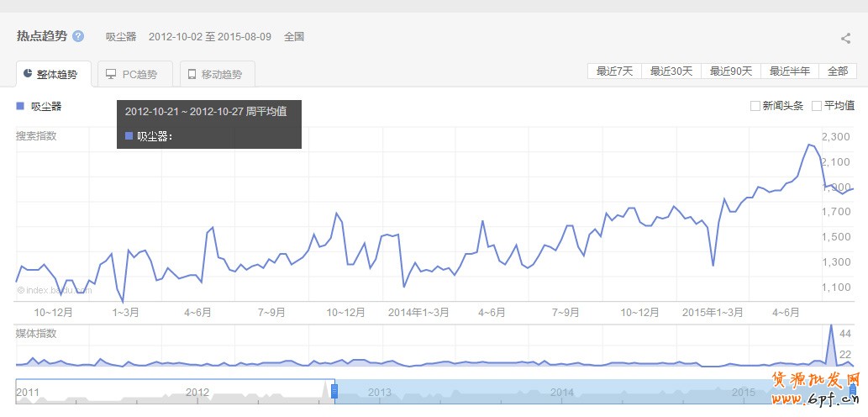Open the date range 2012-10-02 至 2015-08-09 selector
The width and height of the screenshot is (868, 417).
[211, 37]
